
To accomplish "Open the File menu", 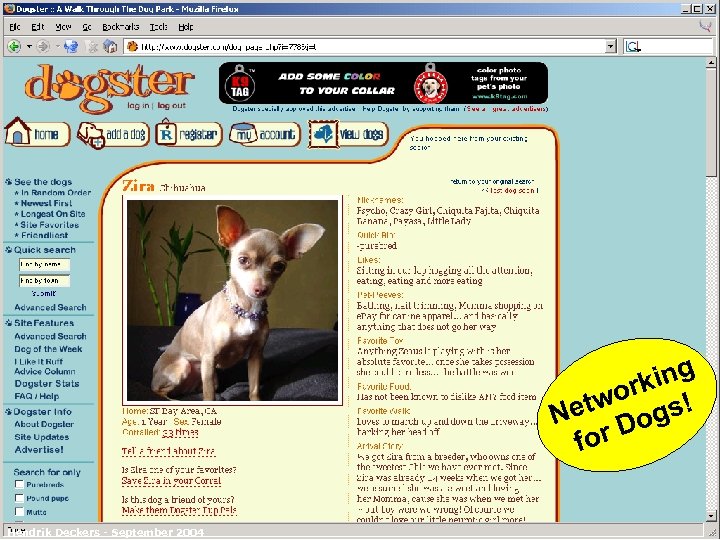I will pyautogui.click(x=15, y=27).
